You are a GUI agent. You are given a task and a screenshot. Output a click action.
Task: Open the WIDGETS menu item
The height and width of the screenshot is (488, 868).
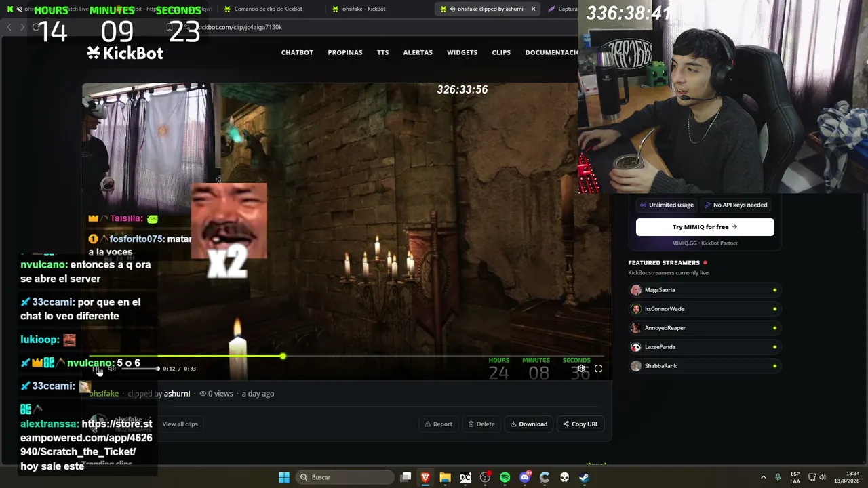[x=462, y=52]
